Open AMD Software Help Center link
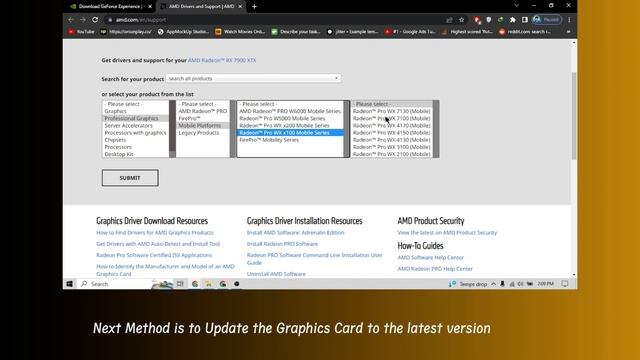Image resolution: width=640 pixels, height=360 pixels. pos(431,258)
